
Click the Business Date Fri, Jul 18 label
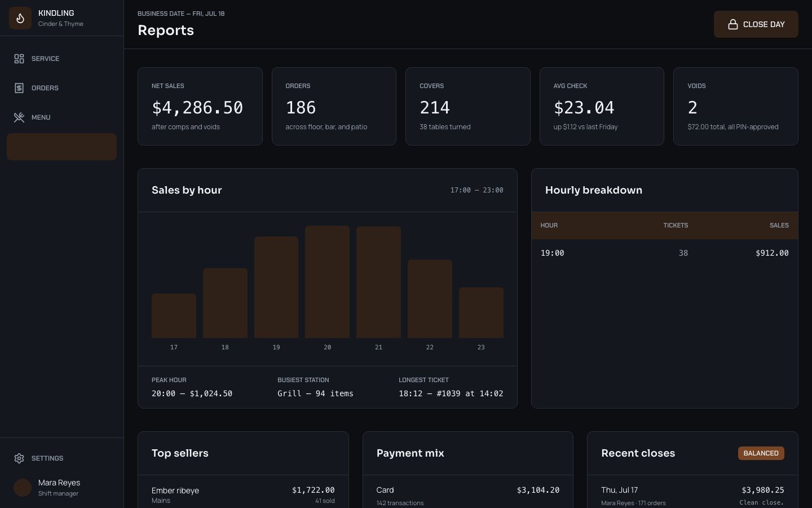tap(181, 14)
